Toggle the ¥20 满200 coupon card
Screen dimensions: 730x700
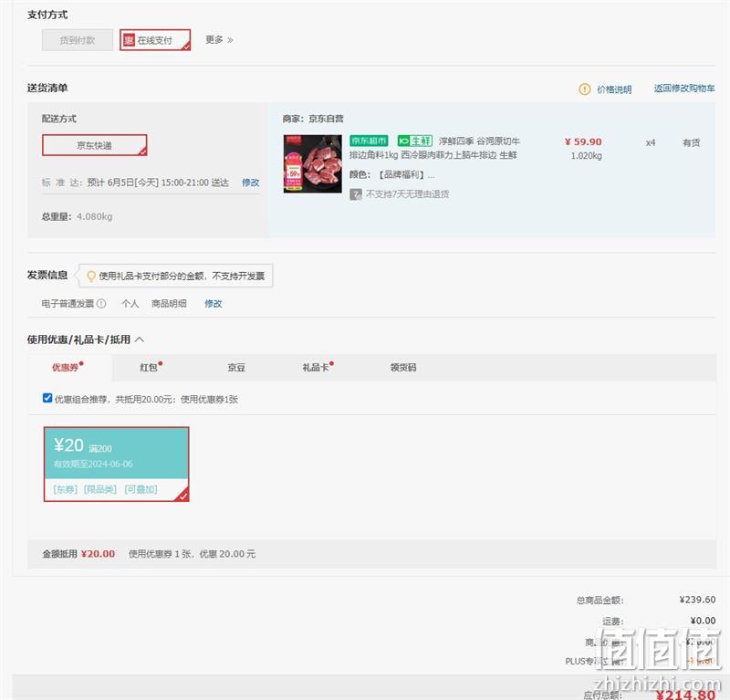(117, 465)
